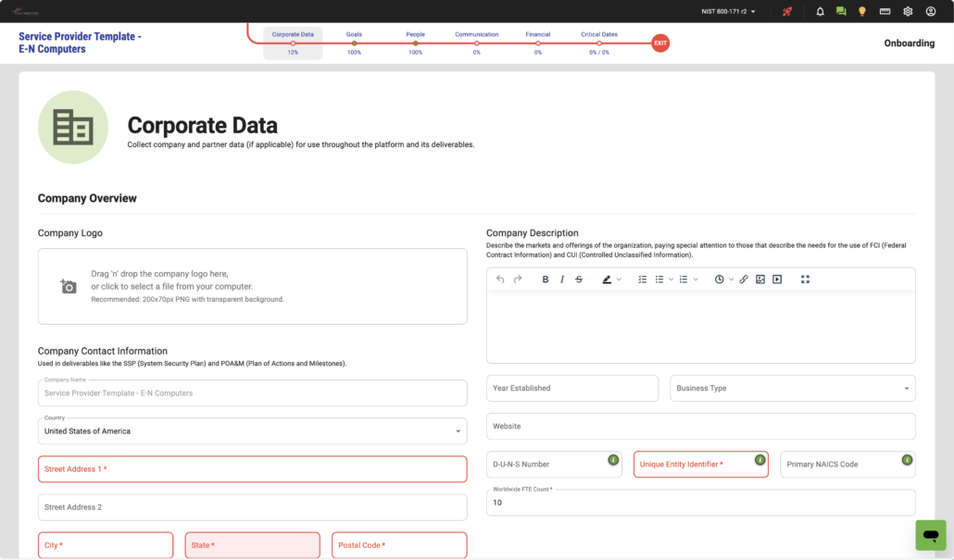Click the Website field
Viewport: 954px width, 560px height.
point(701,426)
